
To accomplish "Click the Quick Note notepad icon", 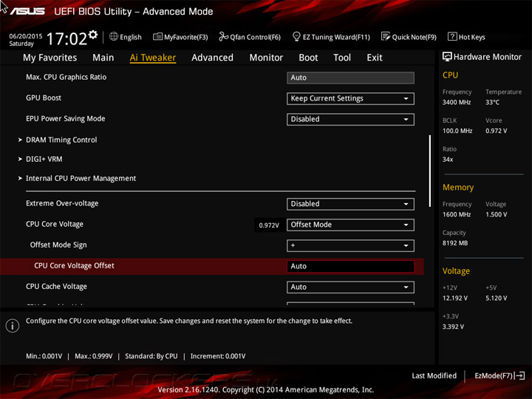I will [386, 37].
